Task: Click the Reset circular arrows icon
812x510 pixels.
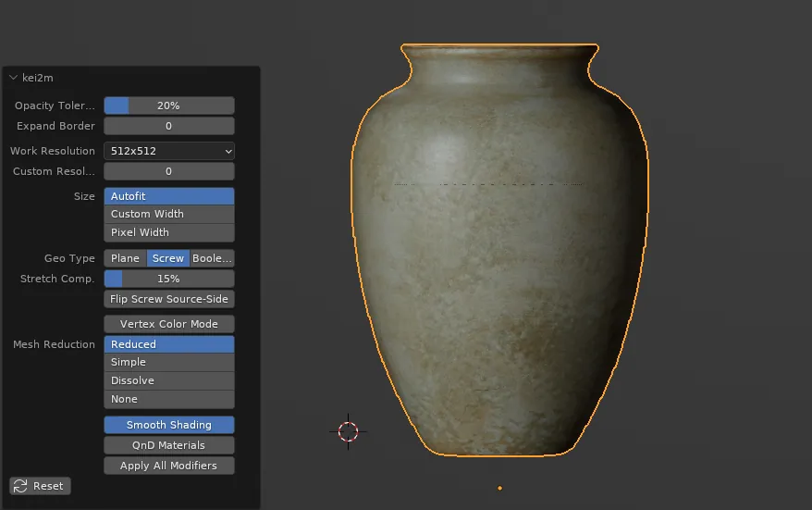Action: coord(20,486)
